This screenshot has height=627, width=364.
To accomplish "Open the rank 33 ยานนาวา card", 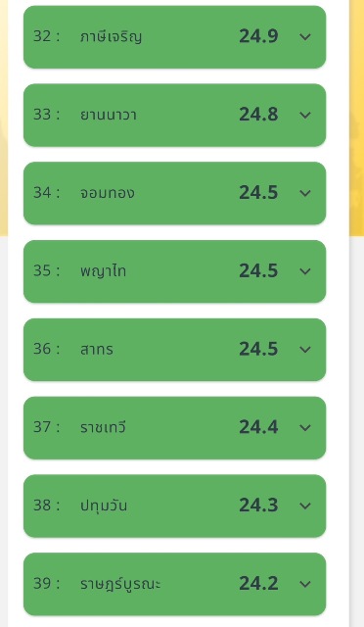I will click(174, 116).
